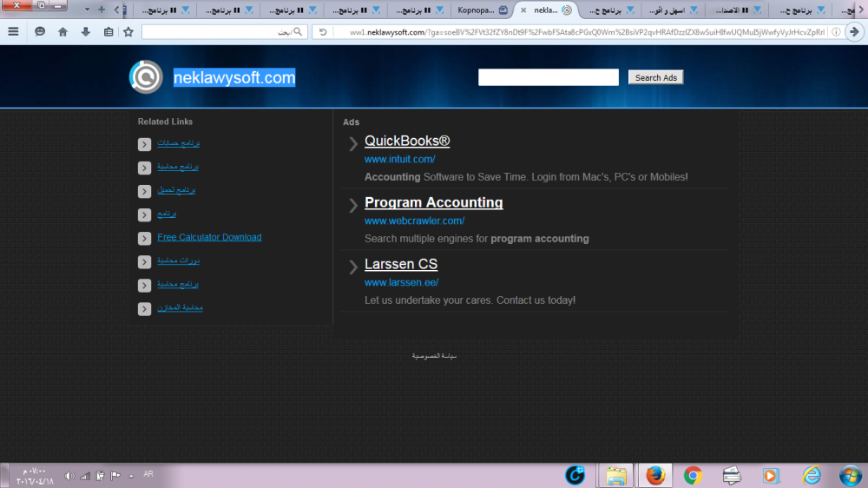Open the محاسبة المخازن link
Viewport: 868px width, 488px height.
click(x=180, y=307)
